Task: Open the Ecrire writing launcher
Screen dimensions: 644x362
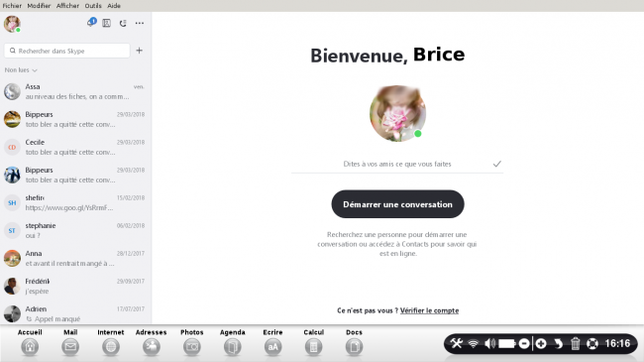Action: [x=273, y=347]
